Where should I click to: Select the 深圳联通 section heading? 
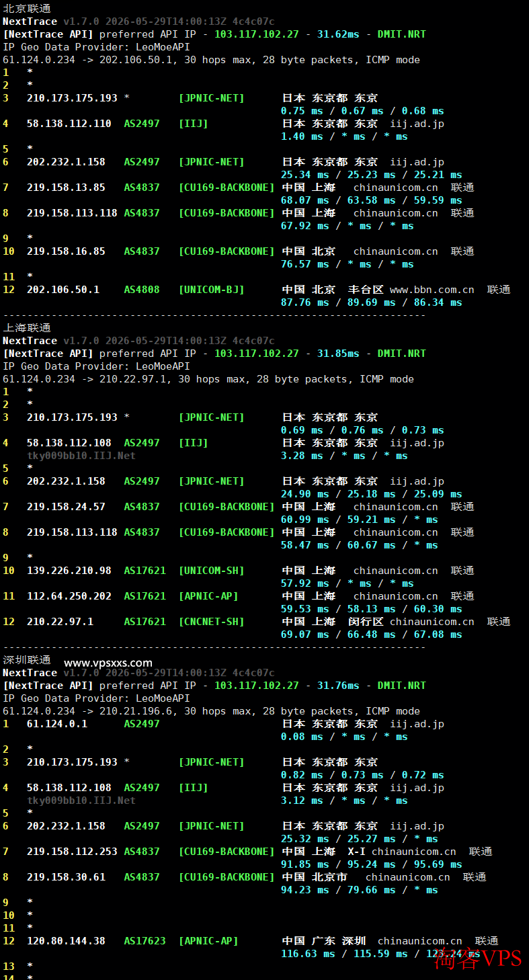27,660
